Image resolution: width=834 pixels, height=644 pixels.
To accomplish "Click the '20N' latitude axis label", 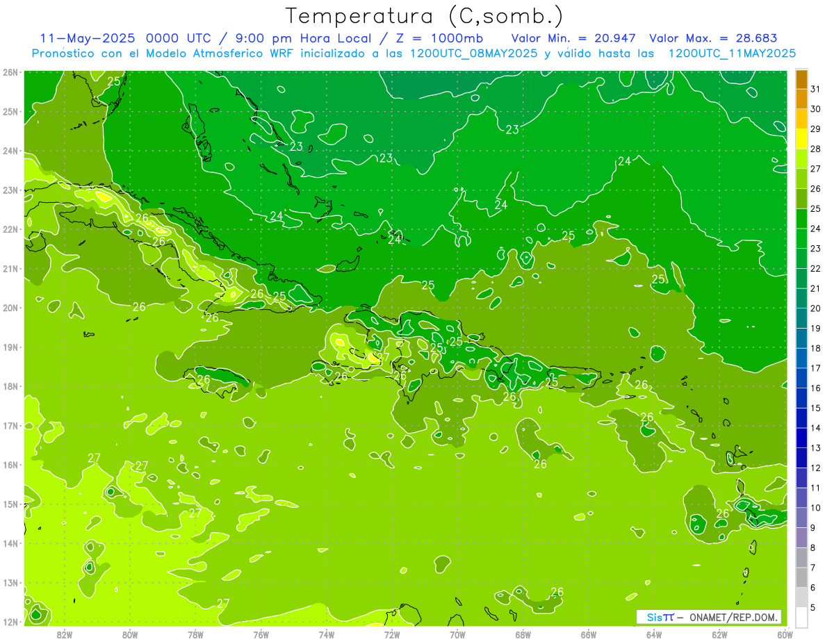I will click(11, 308).
